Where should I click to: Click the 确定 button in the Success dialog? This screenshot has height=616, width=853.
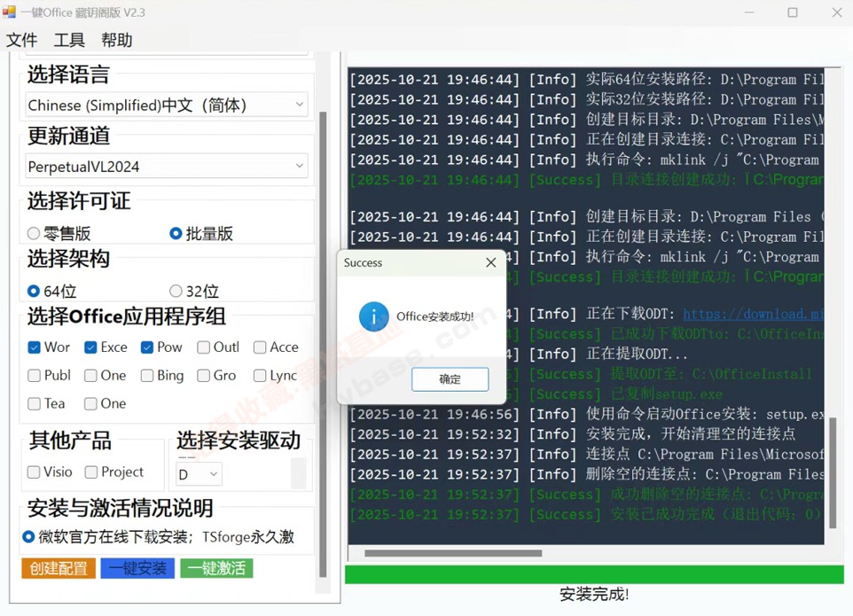pyautogui.click(x=450, y=378)
